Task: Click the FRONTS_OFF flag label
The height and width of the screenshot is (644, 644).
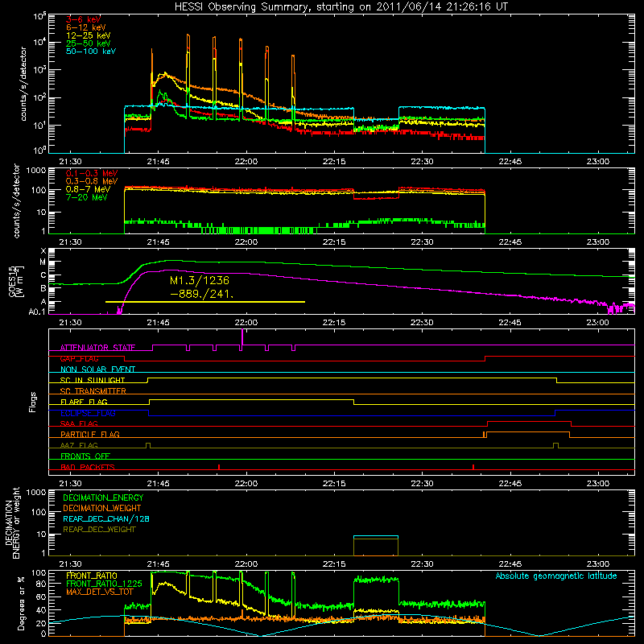Action: pyautogui.click(x=85, y=456)
